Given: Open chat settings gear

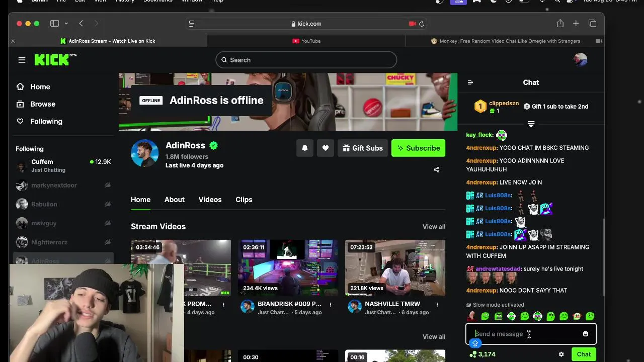Looking at the screenshot, I should [561, 354].
